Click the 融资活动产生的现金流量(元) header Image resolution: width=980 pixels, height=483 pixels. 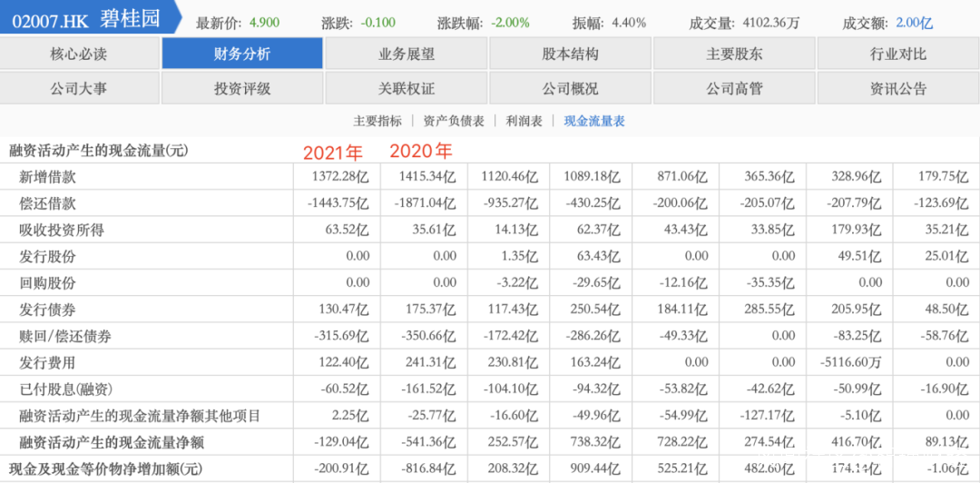tap(98, 150)
